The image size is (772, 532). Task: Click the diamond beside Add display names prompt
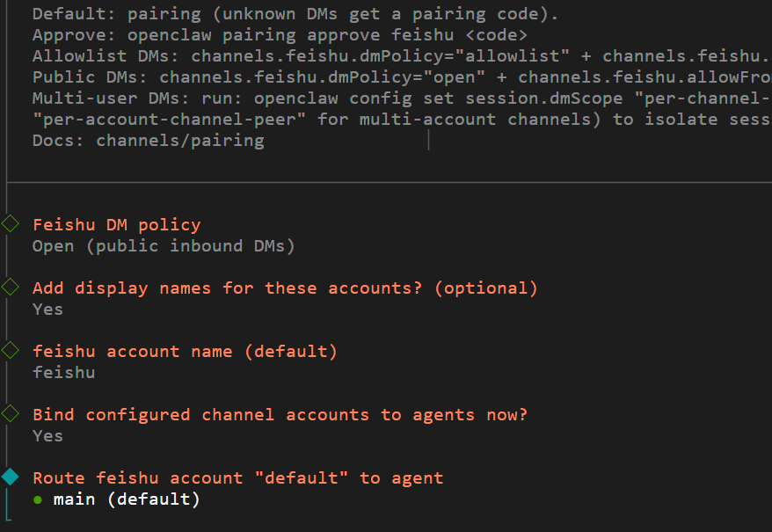point(10,288)
